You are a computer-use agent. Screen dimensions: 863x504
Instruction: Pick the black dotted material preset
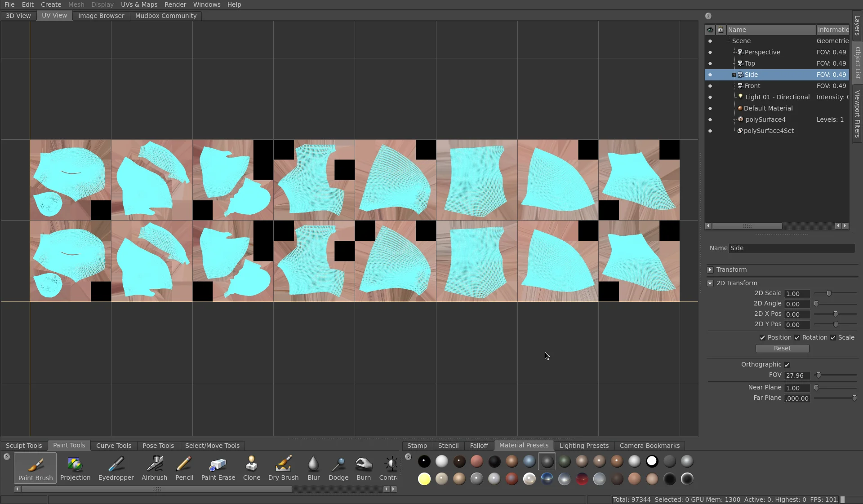tap(424, 461)
